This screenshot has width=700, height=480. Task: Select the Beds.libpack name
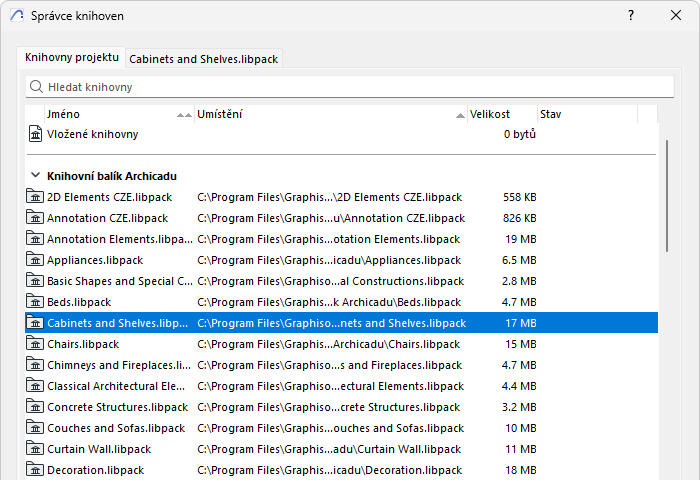coord(79,302)
